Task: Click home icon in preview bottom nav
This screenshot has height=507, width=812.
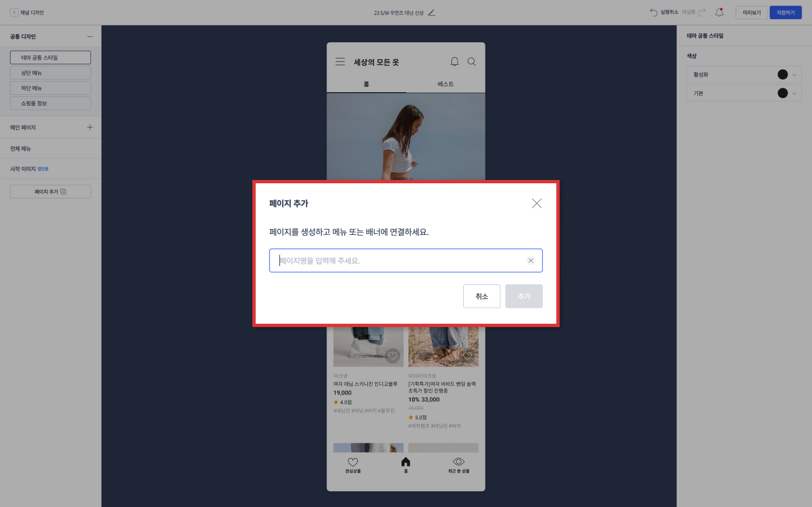Action: (x=406, y=461)
